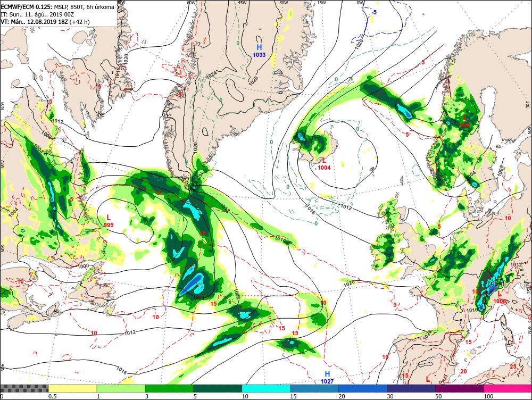Screen dimensions: 532x400
Task: Click the dark green 5–10 mm legend swatch
Action: (218, 388)
